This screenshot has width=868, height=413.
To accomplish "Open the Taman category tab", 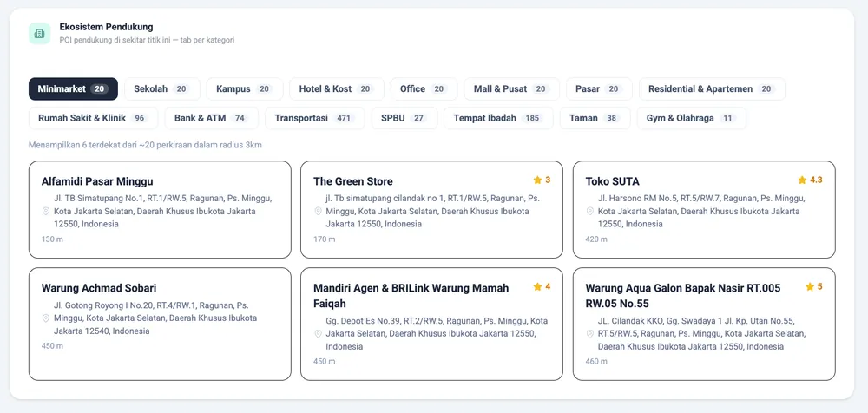I will 595,118.
